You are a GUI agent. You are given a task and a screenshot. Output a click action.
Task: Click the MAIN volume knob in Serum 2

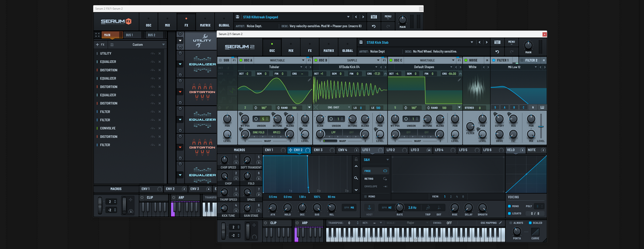[528, 45]
